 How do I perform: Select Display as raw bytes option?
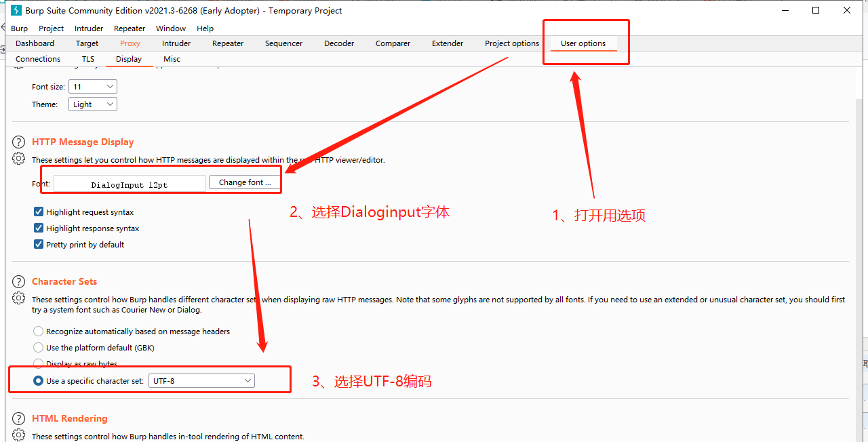39,364
